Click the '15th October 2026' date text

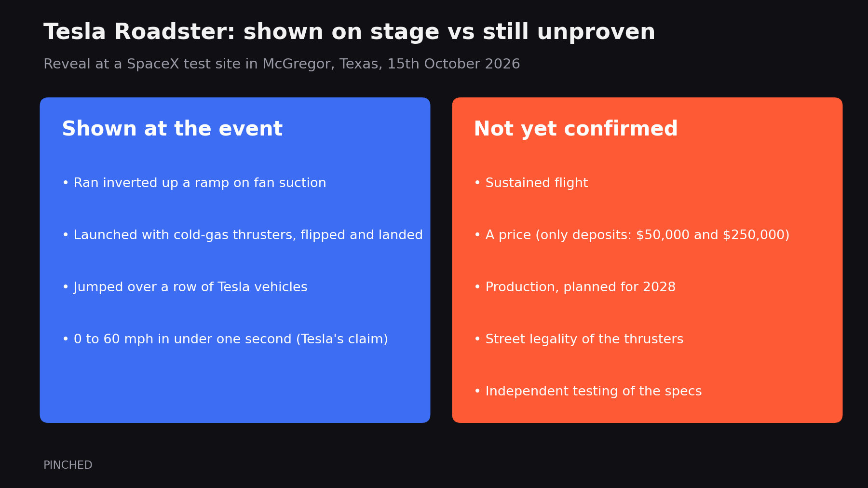pyautogui.click(x=454, y=64)
